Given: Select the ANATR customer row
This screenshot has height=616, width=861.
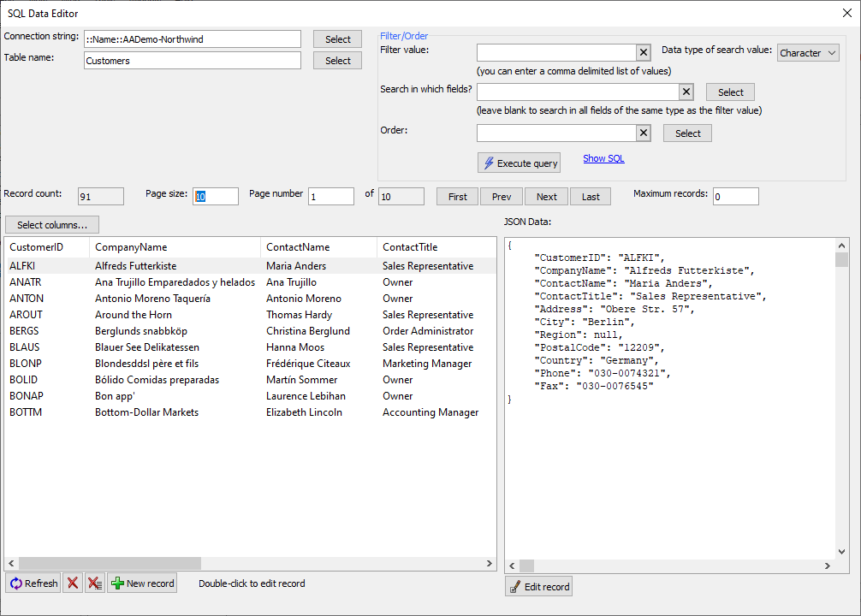Looking at the screenshot, I should click(x=251, y=282).
